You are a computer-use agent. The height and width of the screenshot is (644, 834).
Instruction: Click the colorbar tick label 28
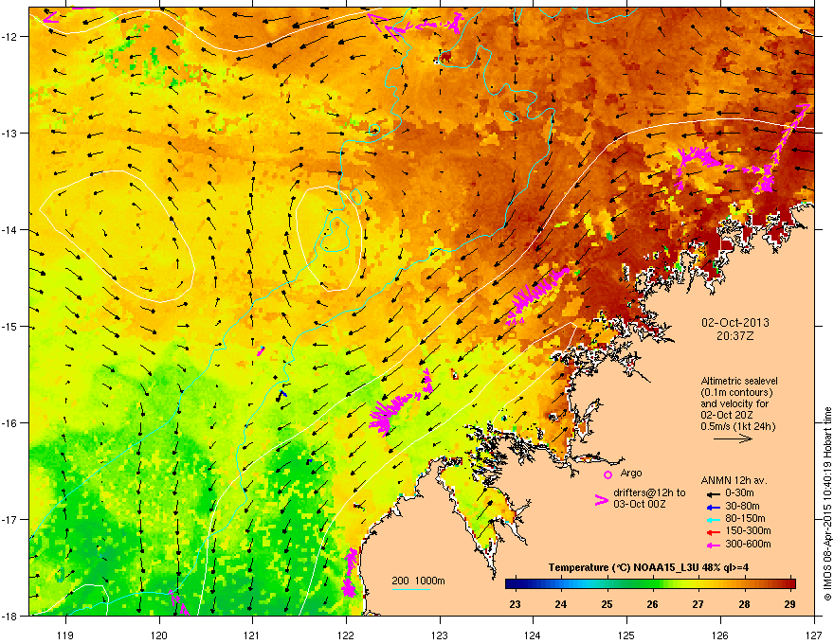click(744, 604)
